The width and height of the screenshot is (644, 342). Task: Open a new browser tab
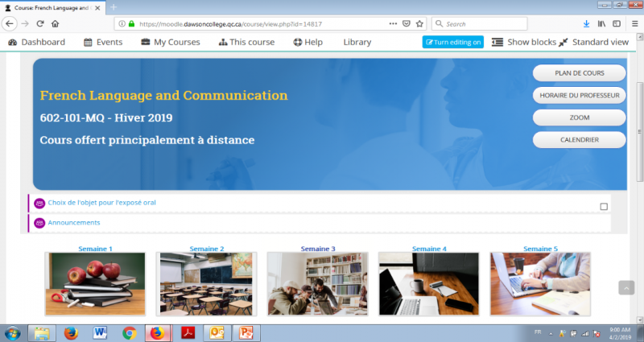[114, 7]
